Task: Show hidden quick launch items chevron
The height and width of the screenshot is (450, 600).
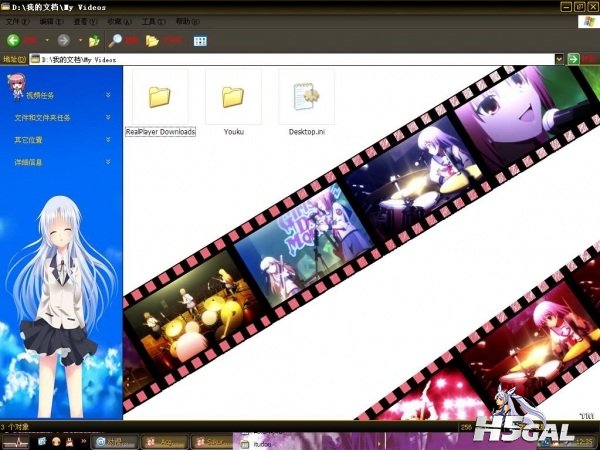Action: click(82, 442)
